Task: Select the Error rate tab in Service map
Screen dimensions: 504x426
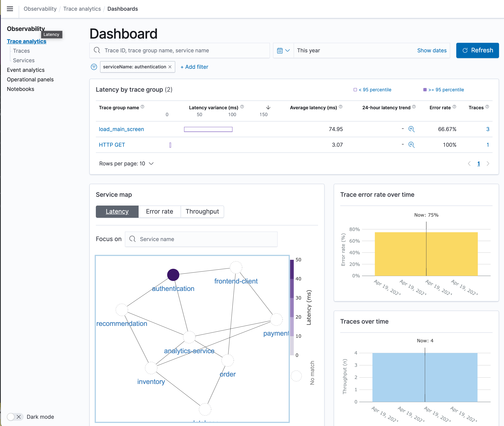Action: (160, 211)
